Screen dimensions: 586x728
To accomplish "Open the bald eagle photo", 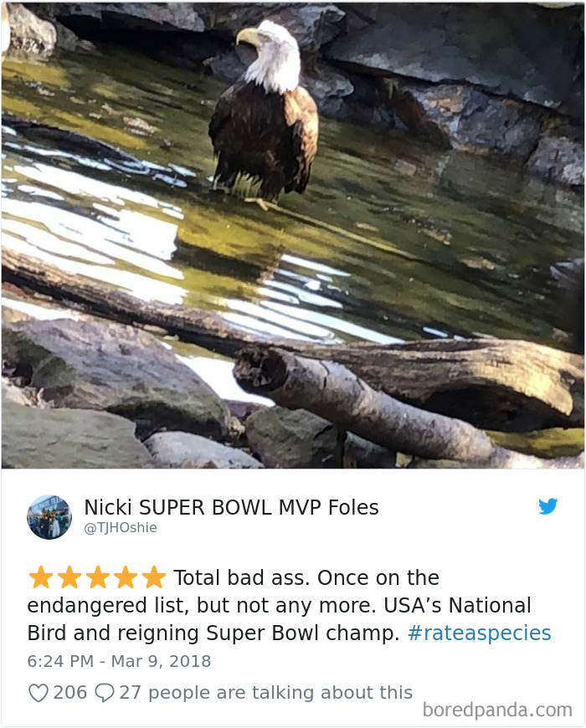I will pyautogui.click(x=293, y=235).
